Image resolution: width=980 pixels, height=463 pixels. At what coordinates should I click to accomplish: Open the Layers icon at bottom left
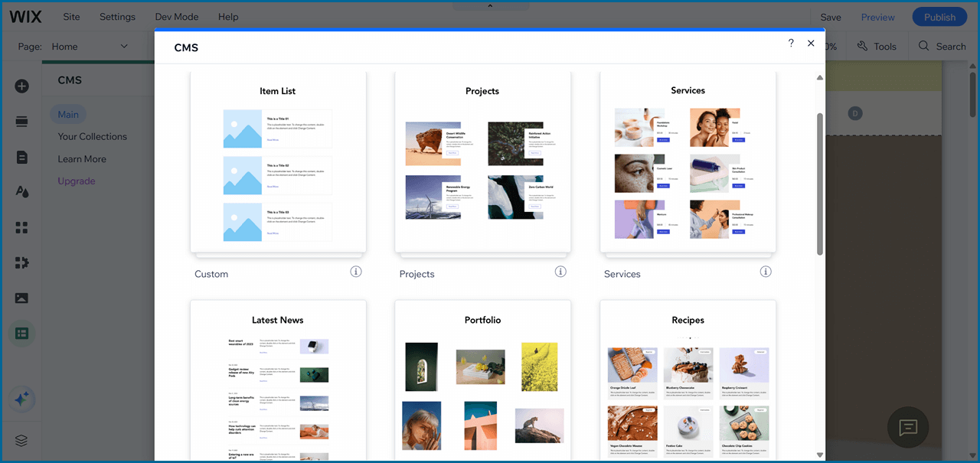point(21,440)
